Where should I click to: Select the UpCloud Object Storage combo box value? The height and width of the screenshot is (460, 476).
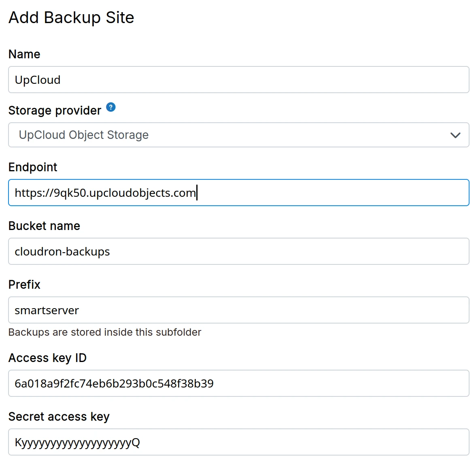coord(84,135)
